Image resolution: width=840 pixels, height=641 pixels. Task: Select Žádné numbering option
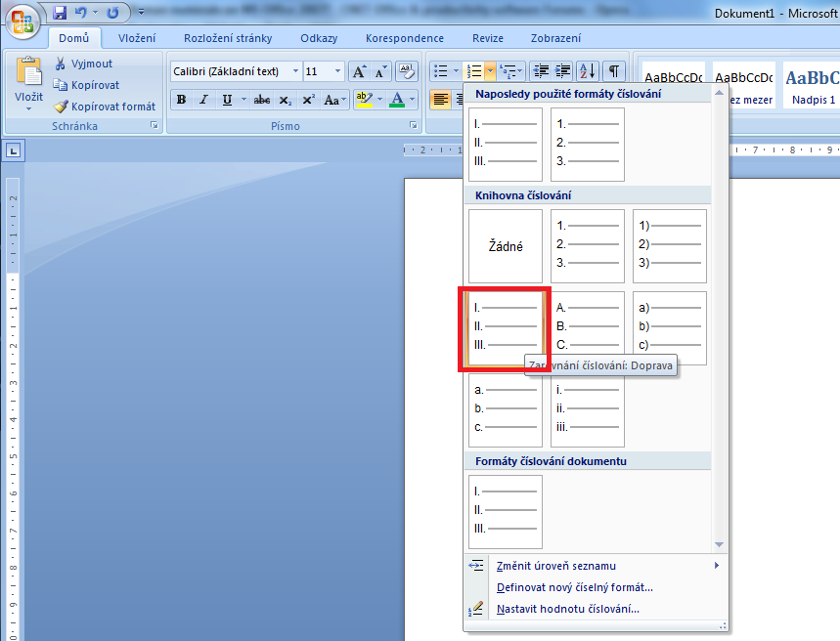(x=506, y=246)
